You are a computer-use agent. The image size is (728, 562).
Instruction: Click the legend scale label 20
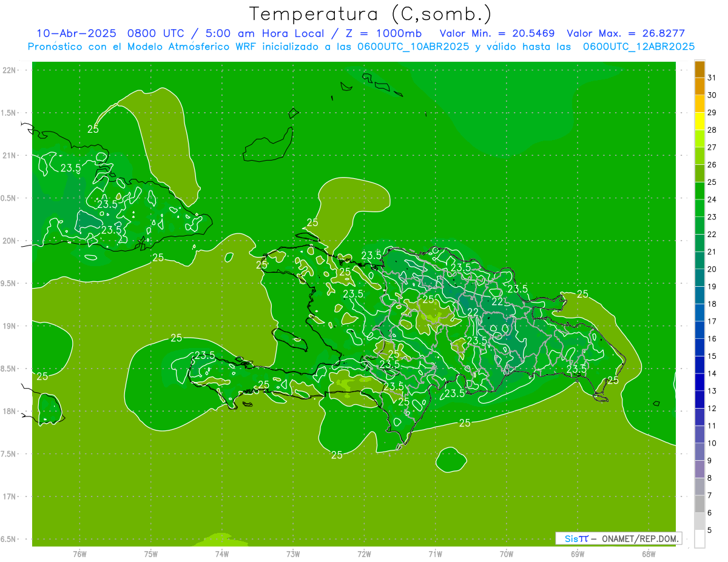[x=712, y=269]
